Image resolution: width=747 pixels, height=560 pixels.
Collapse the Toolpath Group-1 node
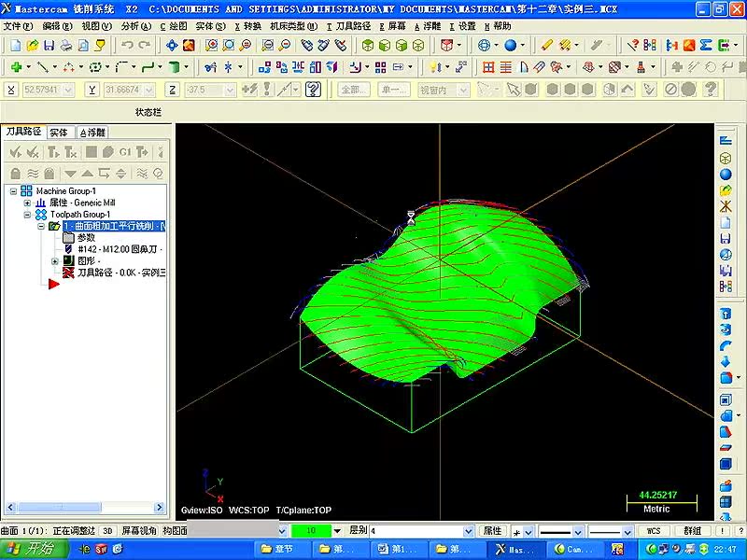[x=27, y=215]
